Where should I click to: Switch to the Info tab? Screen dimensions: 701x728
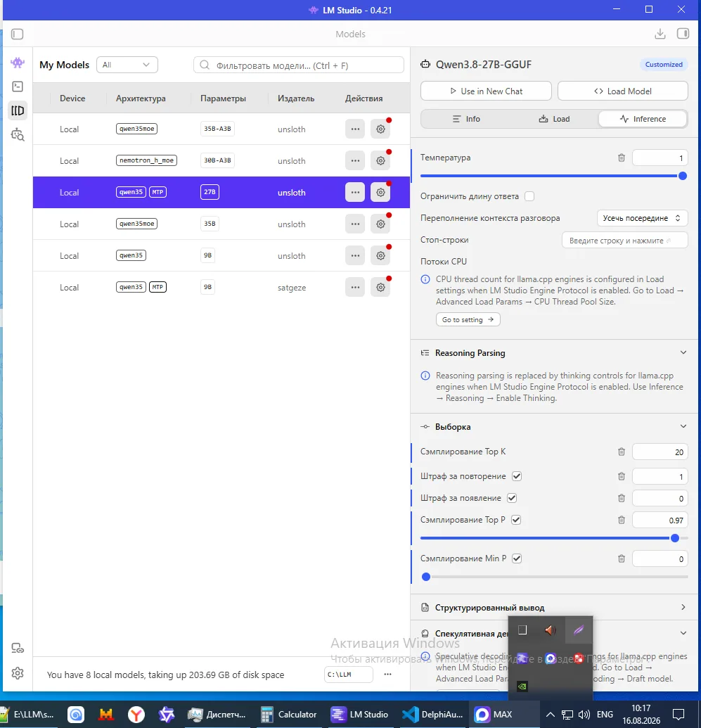click(x=466, y=119)
